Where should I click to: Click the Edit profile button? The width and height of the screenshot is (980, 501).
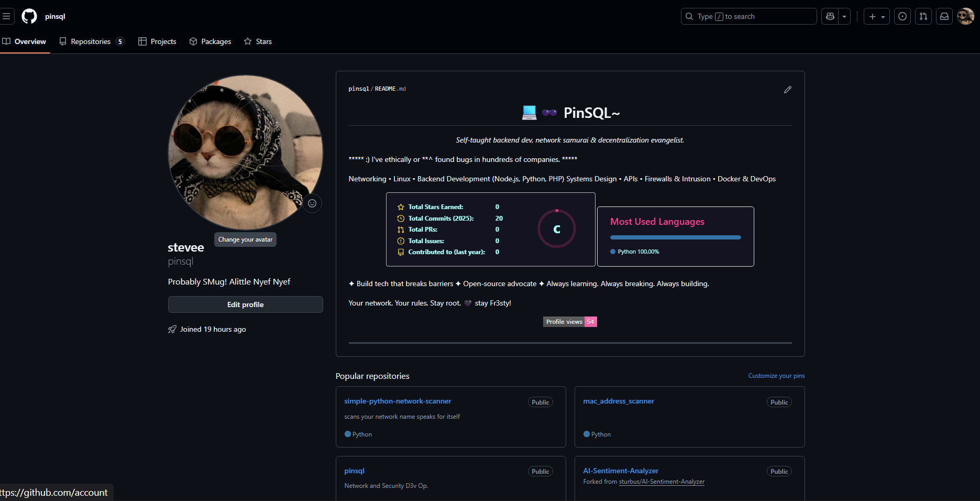245,304
